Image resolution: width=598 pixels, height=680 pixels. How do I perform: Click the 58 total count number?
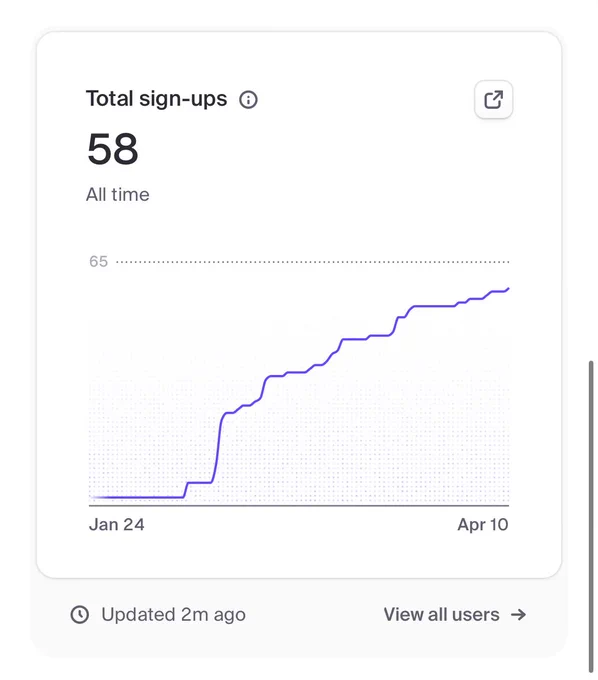[x=113, y=149]
